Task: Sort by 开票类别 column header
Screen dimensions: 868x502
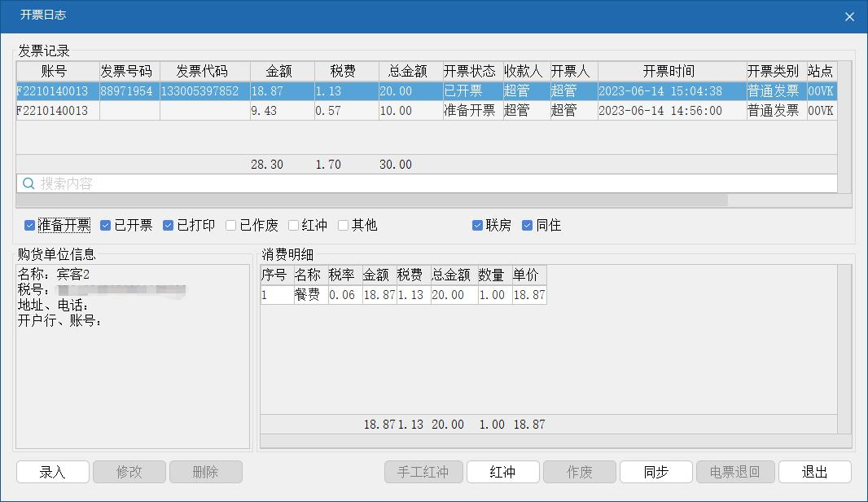Action: click(777, 72)
